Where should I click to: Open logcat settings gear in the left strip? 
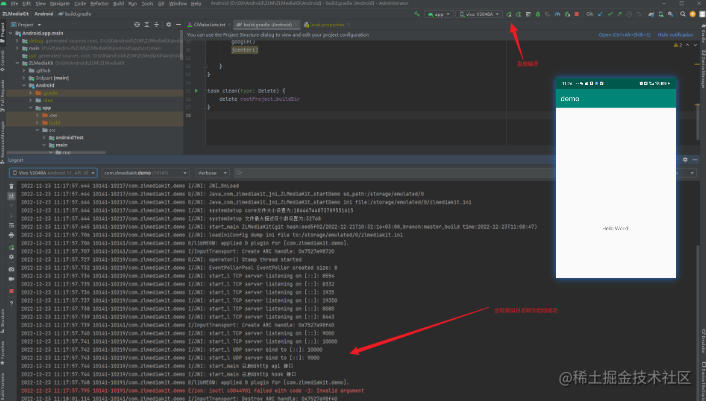12,257
